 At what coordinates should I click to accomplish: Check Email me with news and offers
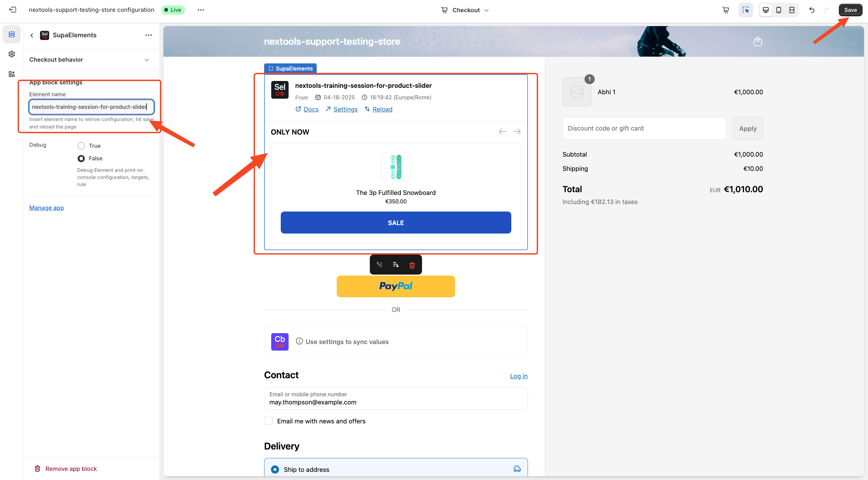click(269, 421)
